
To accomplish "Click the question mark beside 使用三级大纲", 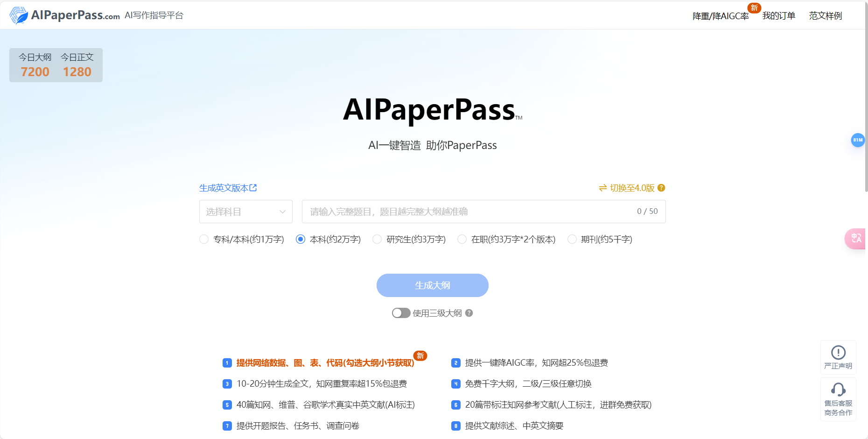I will click(x=468, y=313).
